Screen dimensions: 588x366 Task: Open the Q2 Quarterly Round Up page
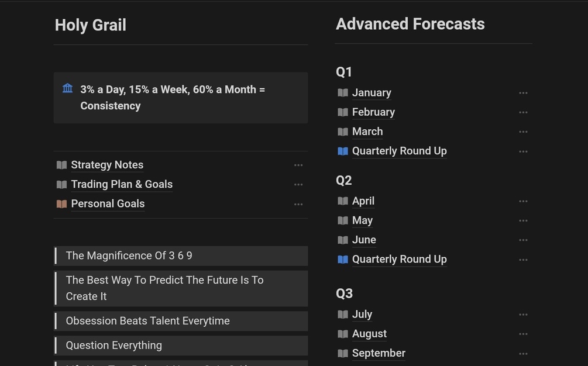pos(399,259)
